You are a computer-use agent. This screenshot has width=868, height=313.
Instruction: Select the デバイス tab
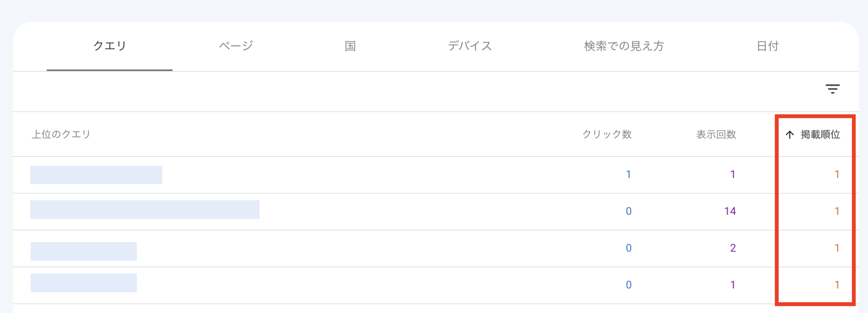point(470,46)
